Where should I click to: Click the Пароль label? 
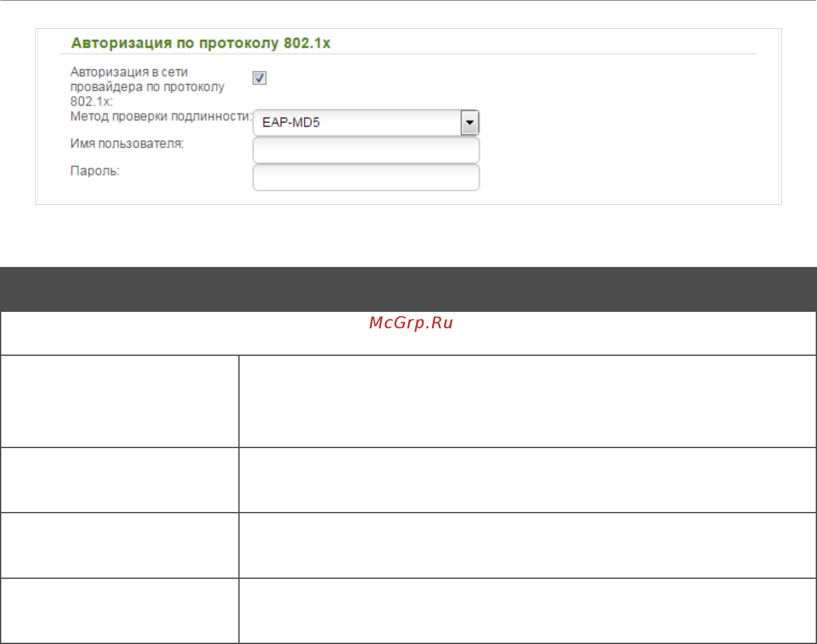95,171
